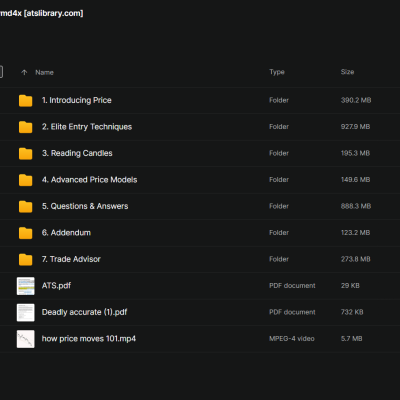The height and width of the screenshot is (400, 400).
Task: Click the 5.7 MB size value
Action: [x=351, y=339]
